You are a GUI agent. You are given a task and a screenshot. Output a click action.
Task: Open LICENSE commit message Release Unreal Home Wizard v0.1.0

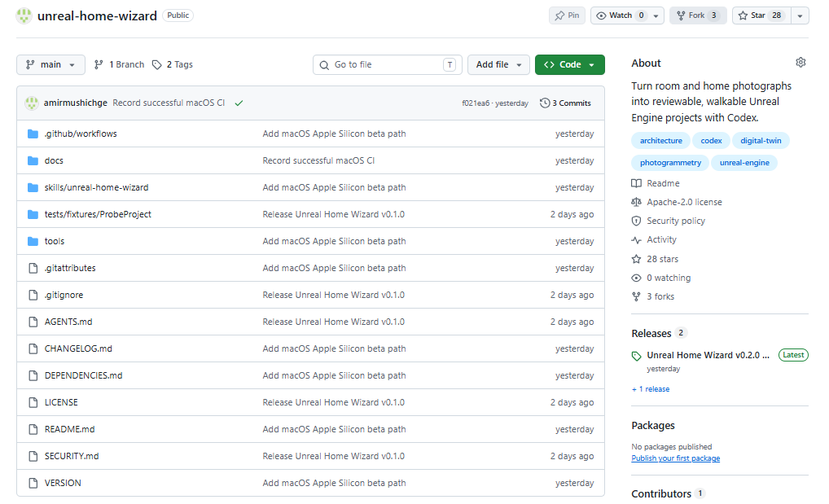(x=334, y=402)
